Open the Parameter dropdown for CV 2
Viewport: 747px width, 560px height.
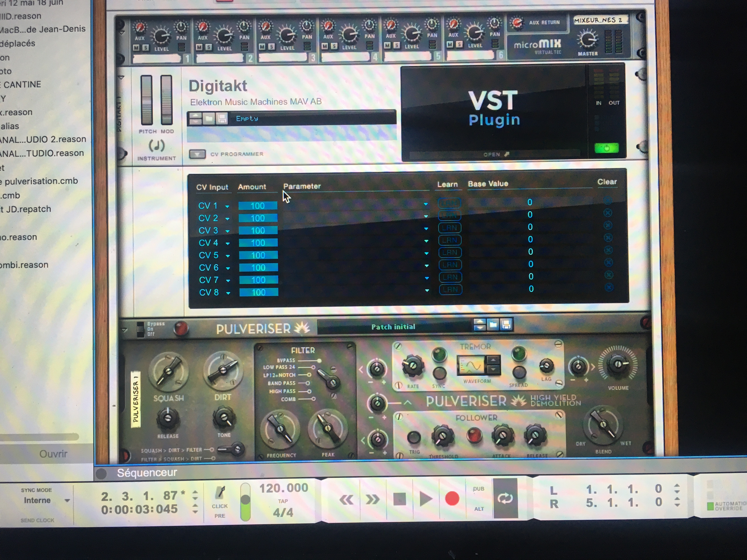pos(426,216)
